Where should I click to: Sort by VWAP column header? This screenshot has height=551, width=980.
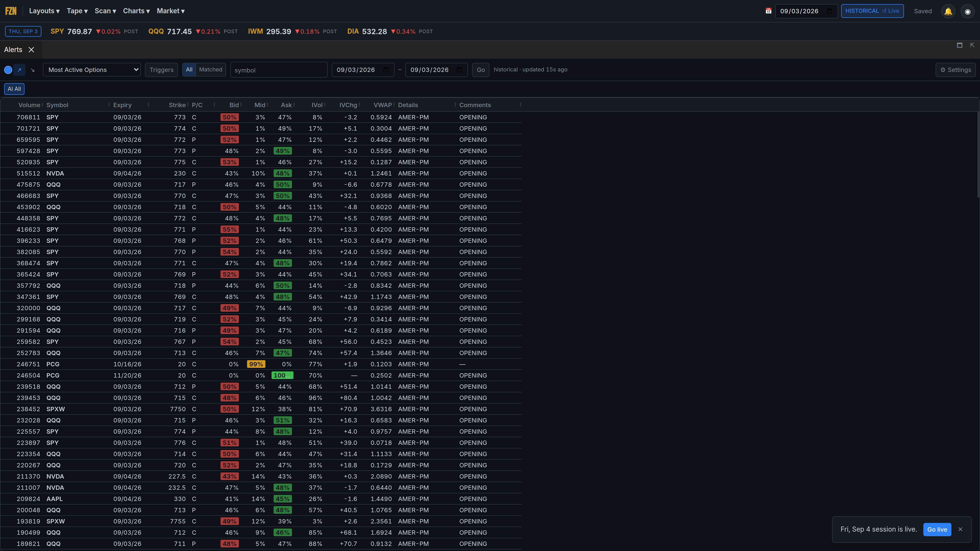tap(382, 105)
